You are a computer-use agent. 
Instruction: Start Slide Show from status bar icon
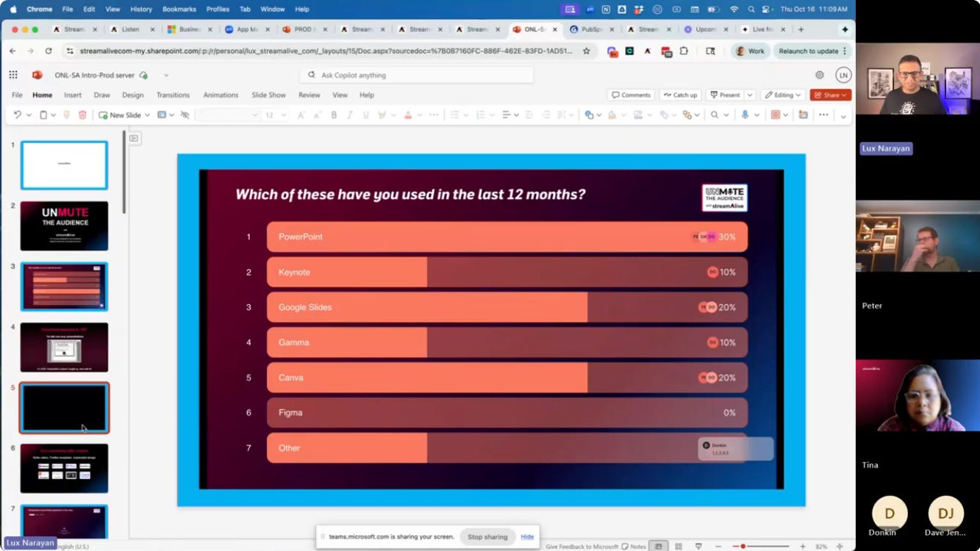(698, 547)
